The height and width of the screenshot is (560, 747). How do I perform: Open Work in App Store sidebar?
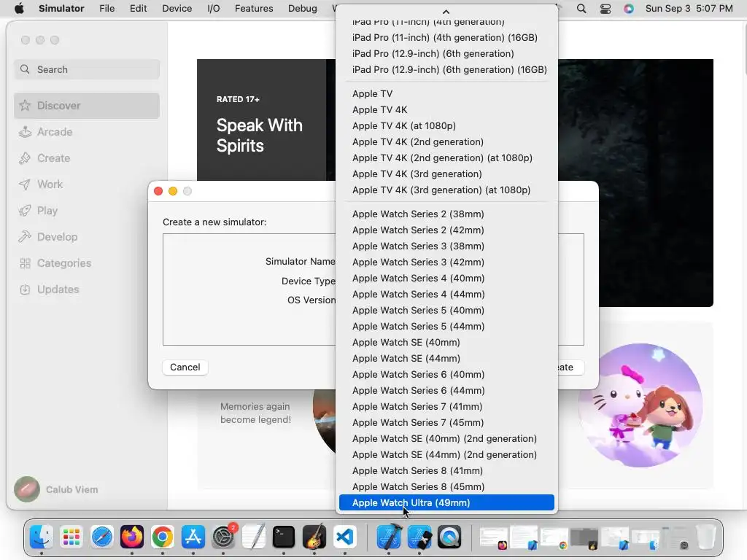pyautogui.click(x=87, y=184)
